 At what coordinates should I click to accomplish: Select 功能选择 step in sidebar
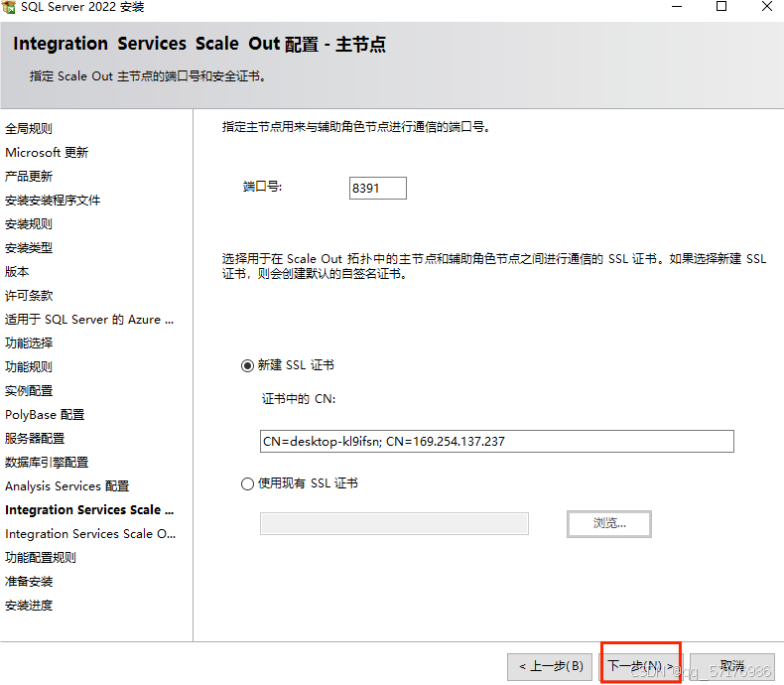[29, 343]
